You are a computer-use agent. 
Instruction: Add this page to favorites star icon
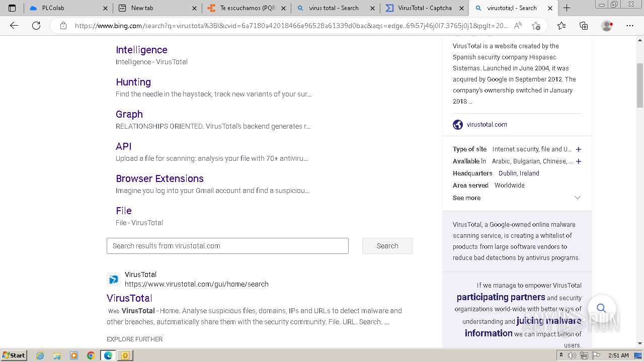536,26
